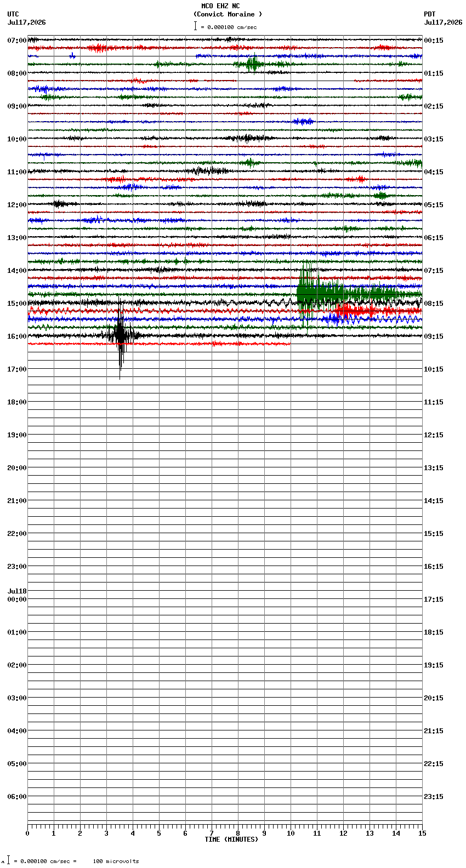The height and width of the screenshot is (868, 466).
Task: Click the scale bar symbol in the header
Action: (195, 26)
